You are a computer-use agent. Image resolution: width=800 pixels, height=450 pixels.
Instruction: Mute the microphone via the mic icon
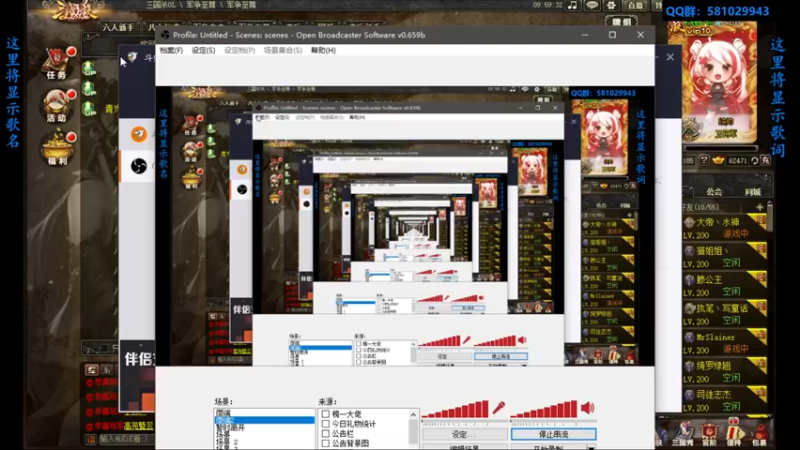click(x=498, y=408)
